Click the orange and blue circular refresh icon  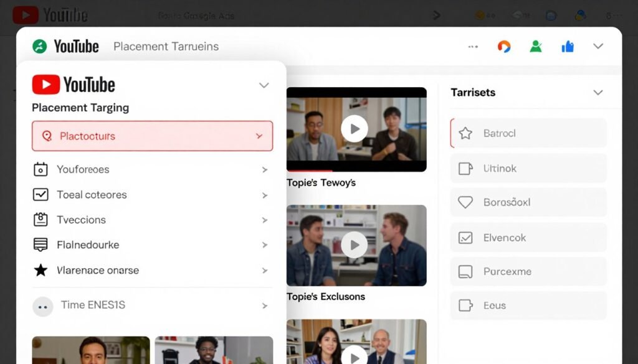click(503, 47)
